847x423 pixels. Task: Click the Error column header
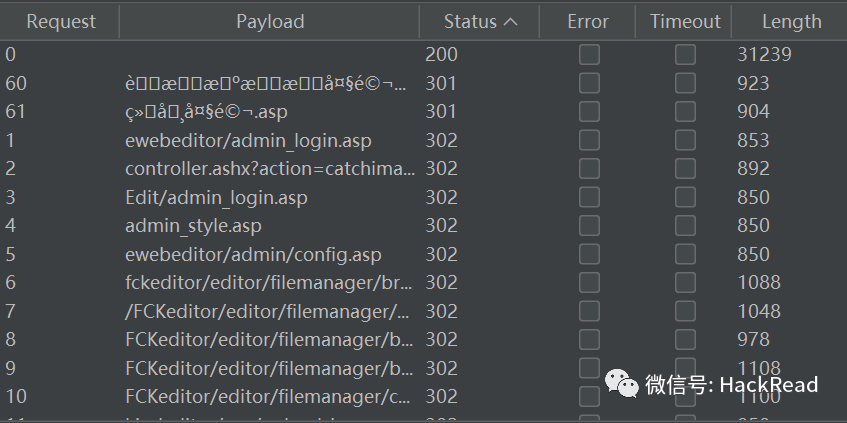point(588,22)
